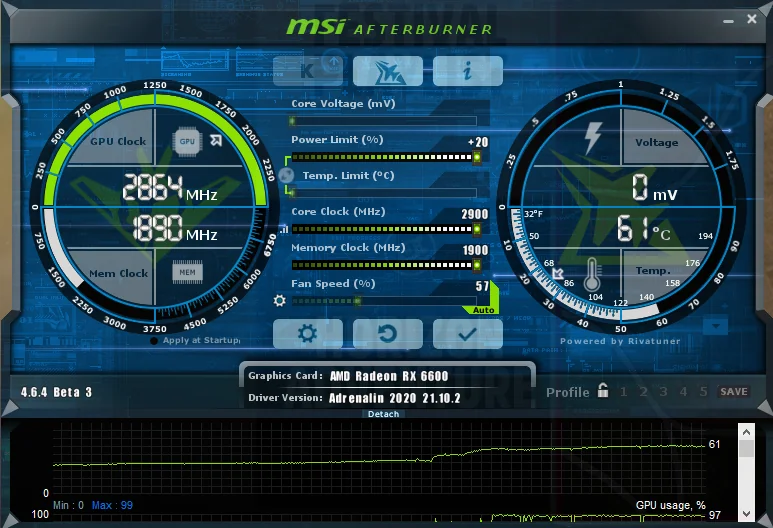Click the Max : 99 graph statistic

click(112, 505)
